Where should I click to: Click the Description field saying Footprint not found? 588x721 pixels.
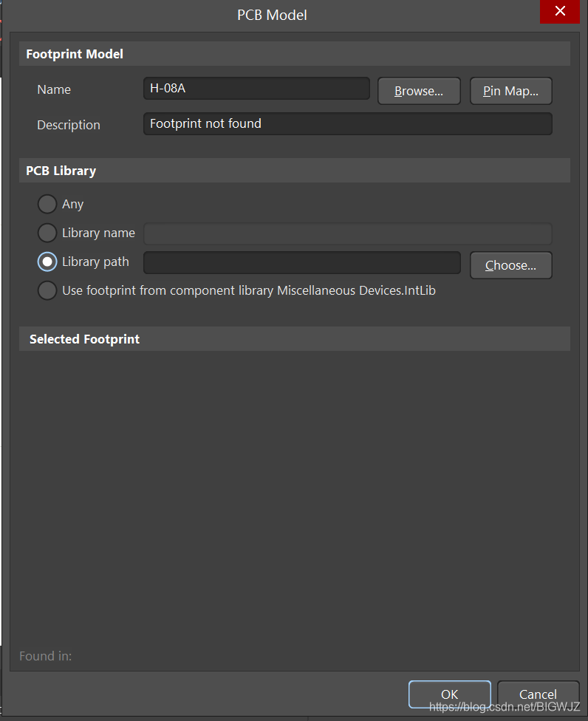(347, 123)
